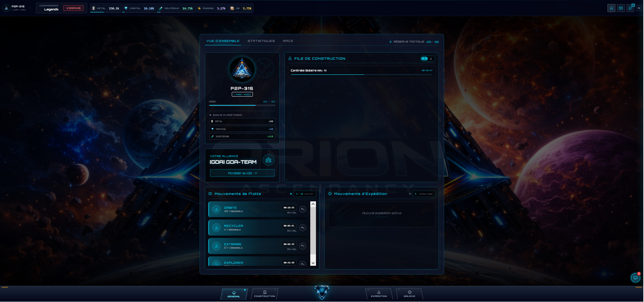Open the CONSTRUCTION navigation button

pos(264,294)
